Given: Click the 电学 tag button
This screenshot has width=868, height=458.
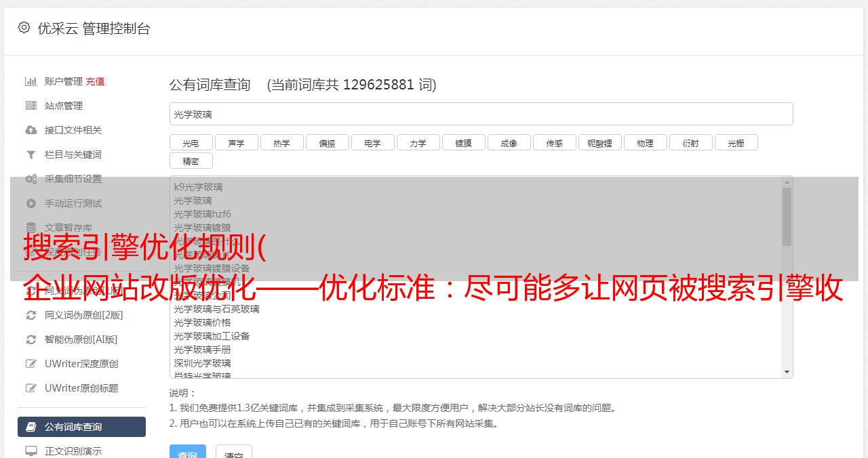Looking at the screenshot, I should (372, 142).
